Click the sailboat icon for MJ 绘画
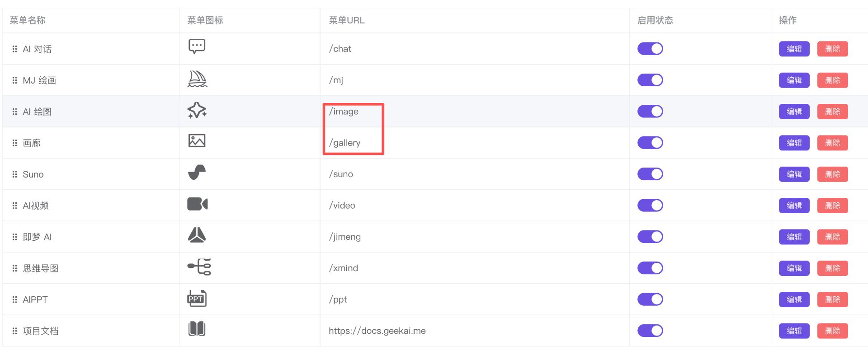868x360 pixels. coord(197,79)
